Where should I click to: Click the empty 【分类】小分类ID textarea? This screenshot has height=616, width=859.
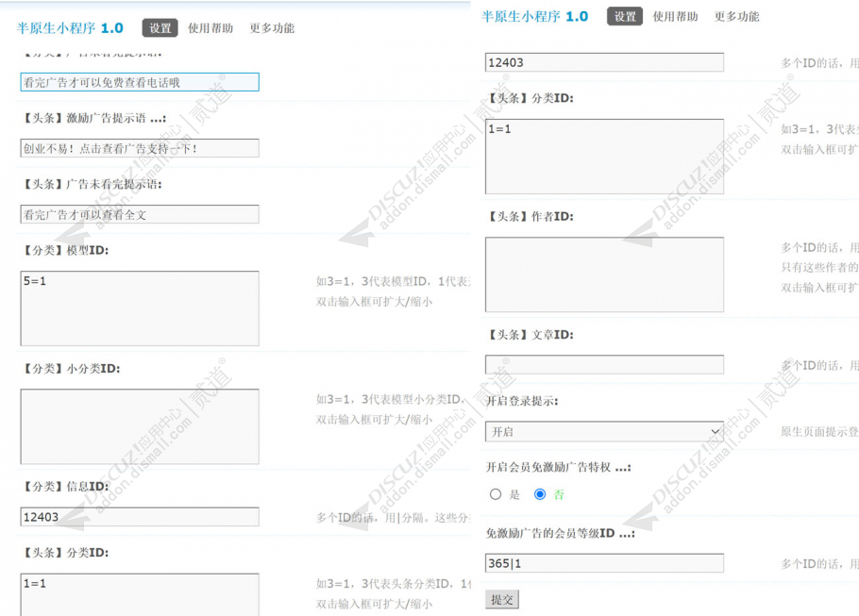point(140,426)
